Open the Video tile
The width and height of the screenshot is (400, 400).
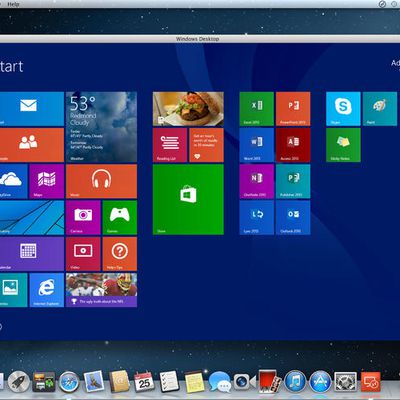(83, 254)
